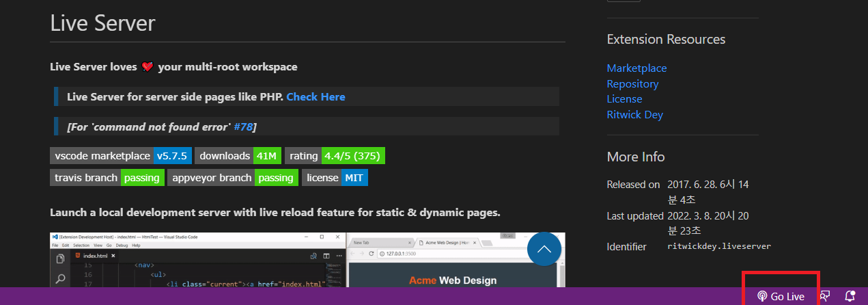Image resolution: width=868 pixels, height=305 pixels.
Task: Click the 'More Info' heading
Action: click(635, 157)
